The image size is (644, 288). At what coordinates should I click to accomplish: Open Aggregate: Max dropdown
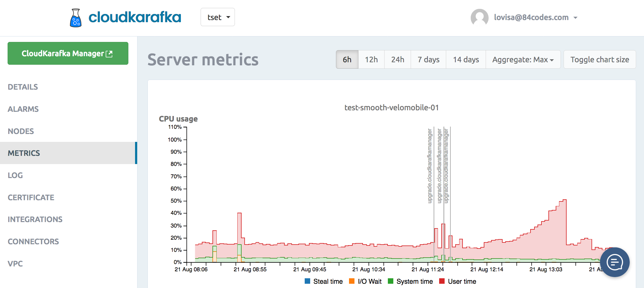point(523,60)
